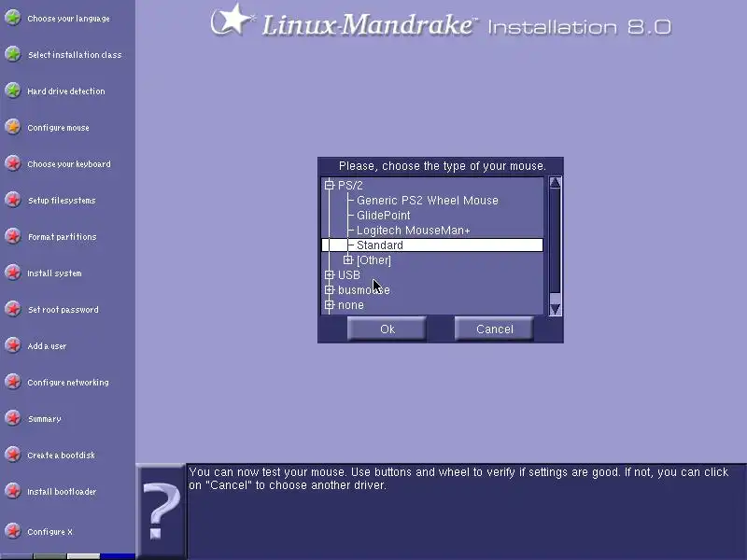Viewport: 747px width, 560px height.
Task: Click the red star beside Format partitions
Action: point(13,236)
